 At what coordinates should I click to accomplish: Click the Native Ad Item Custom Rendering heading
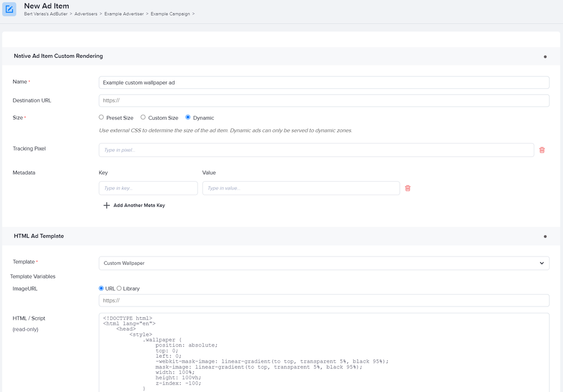click(58, 56)
